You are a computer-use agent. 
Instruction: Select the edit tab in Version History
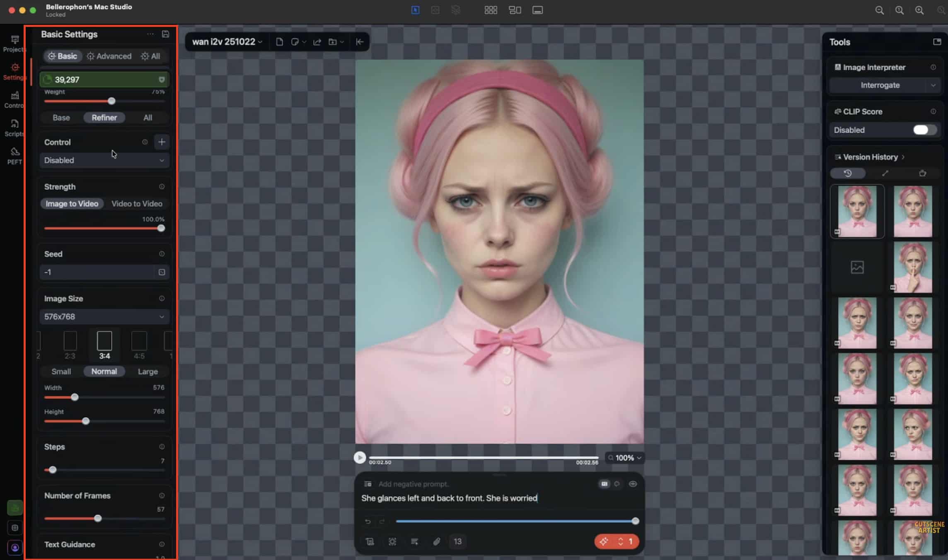pyautogui.click(x=885, y=173)
